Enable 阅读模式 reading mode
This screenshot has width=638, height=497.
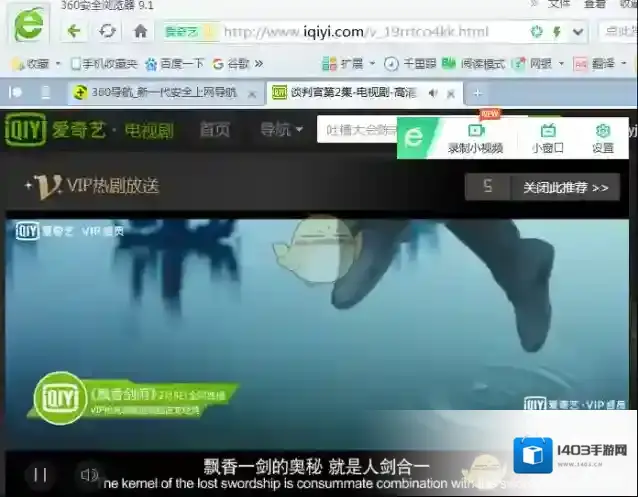[474, 64]
